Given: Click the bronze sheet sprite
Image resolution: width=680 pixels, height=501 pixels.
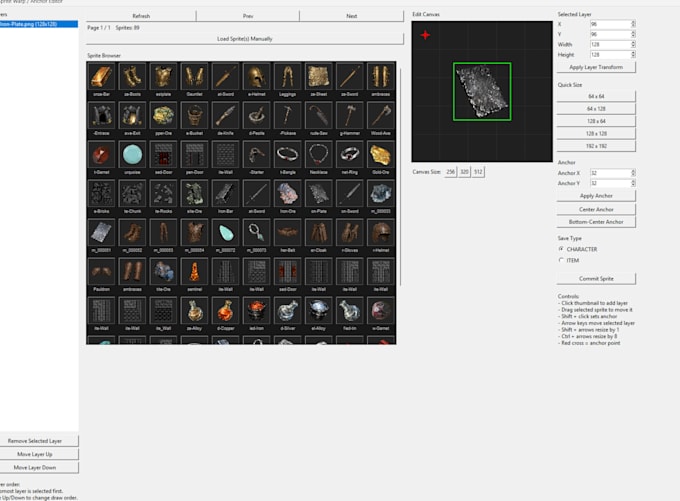Looking at the screenshot, I should click(x=319, y=76).
